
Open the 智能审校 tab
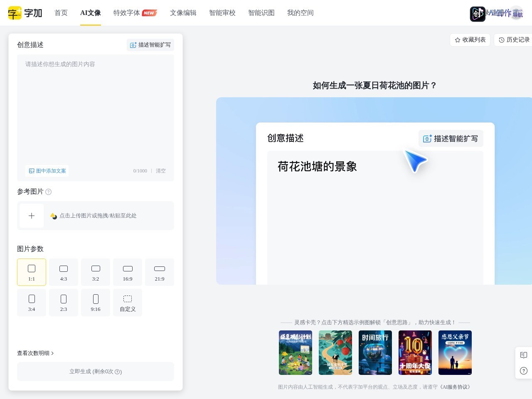click(222, 13)
